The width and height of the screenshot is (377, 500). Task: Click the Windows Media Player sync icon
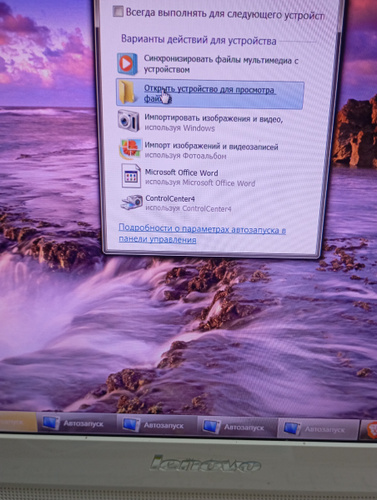point(127,64)
